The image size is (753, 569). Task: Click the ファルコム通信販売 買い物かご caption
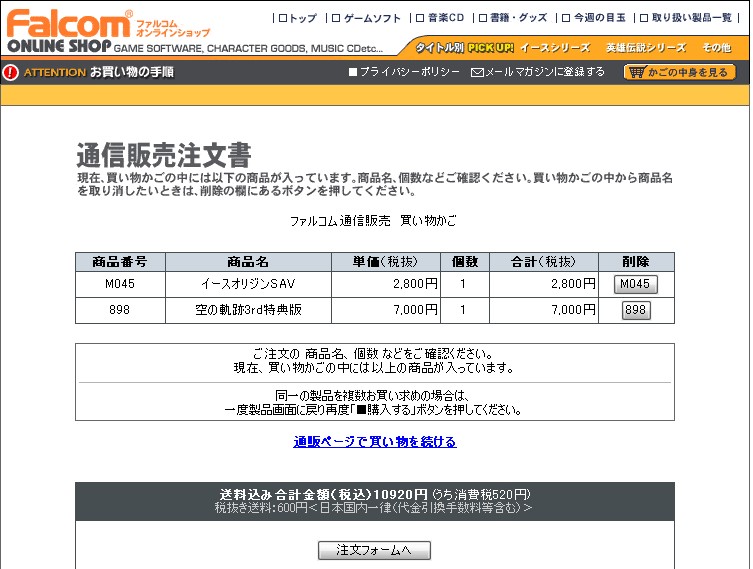pos(373,221)
